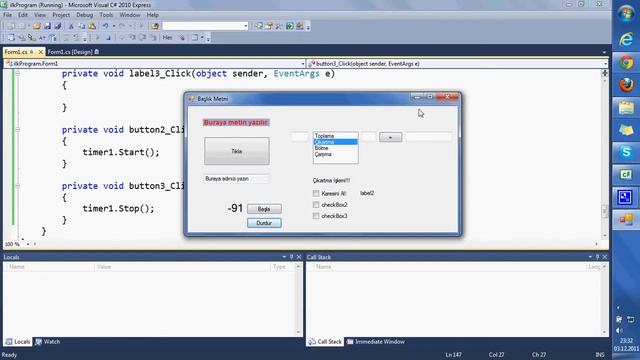
Task: Click the first number input left of listbox
Action: coord(300,137)
